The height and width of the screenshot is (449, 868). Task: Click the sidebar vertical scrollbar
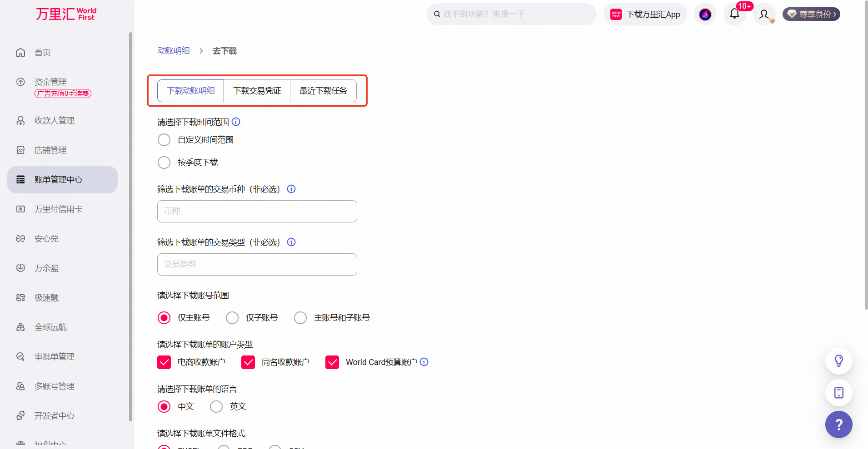[x=131, y=227]
